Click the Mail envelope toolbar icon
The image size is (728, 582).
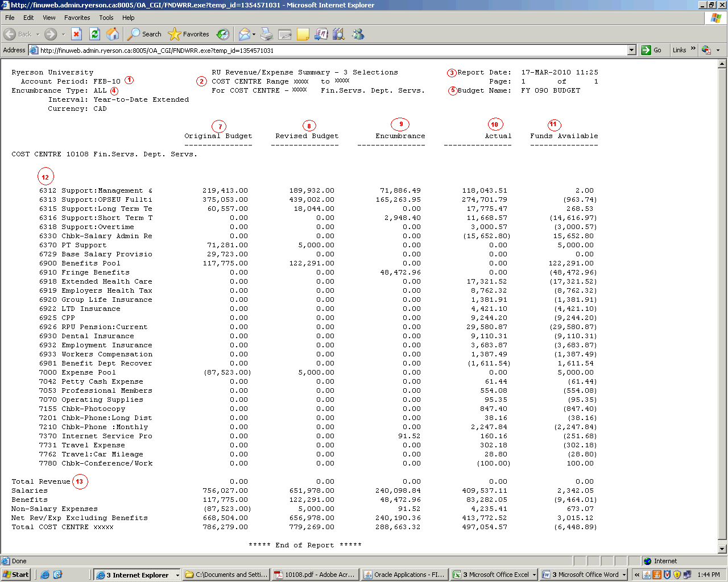(x=244, y=34)
